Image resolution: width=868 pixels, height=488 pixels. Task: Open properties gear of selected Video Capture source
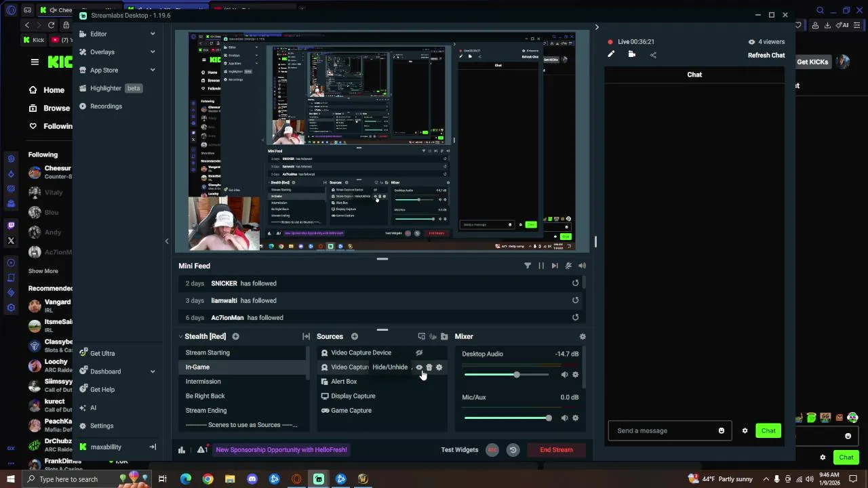tap(439, 367)
